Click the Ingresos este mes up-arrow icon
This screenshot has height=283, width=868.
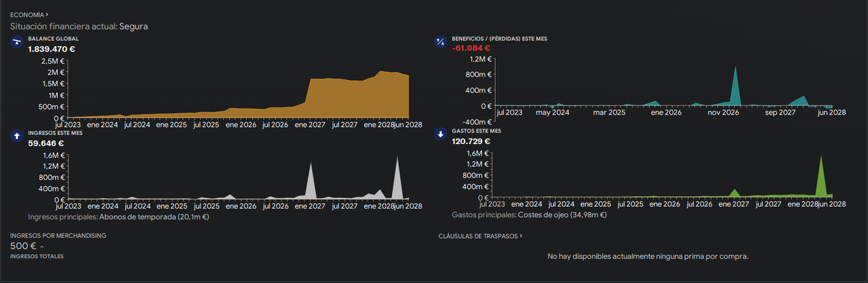[16, 136]
